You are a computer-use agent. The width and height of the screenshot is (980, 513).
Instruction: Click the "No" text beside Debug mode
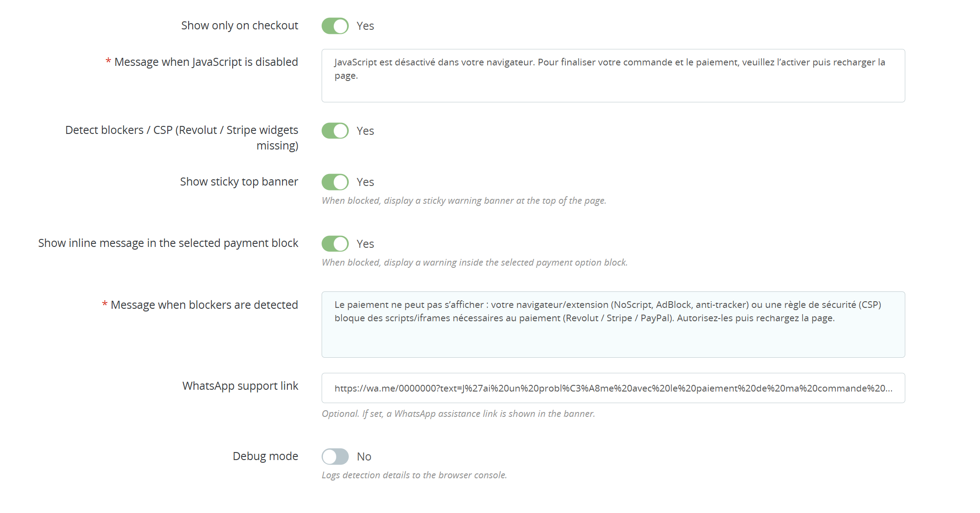point(364,456)
